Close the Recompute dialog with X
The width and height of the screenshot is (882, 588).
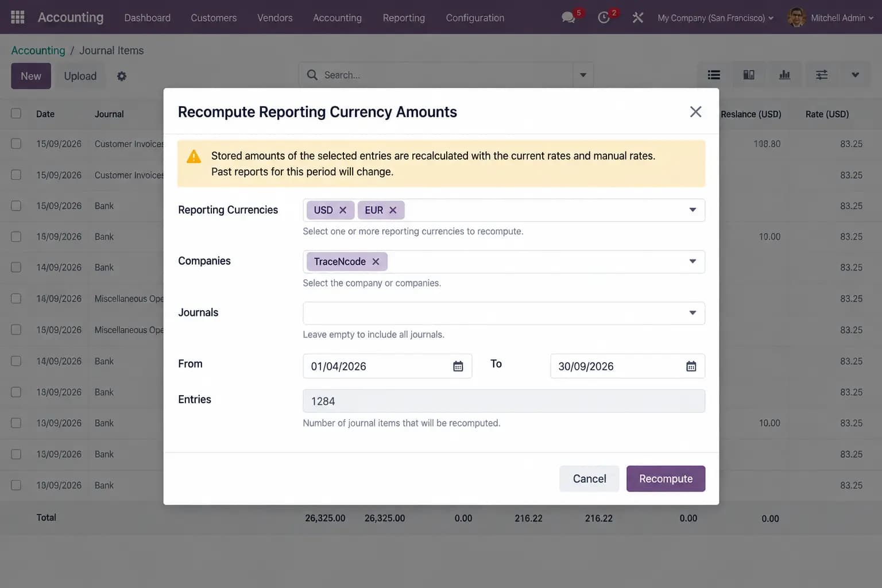pos(695,112)
